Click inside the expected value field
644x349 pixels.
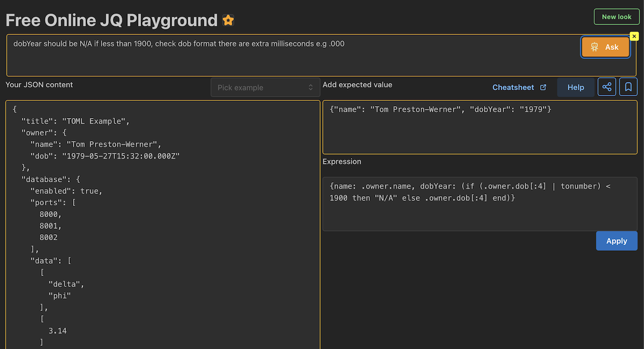pyautogui.click(x=479, y=127)
